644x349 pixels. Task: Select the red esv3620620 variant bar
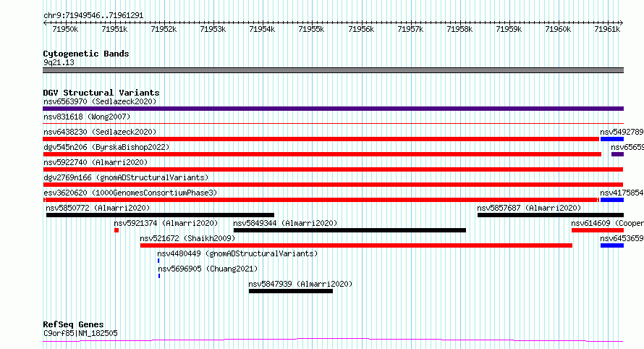click(x=321, y=200)
